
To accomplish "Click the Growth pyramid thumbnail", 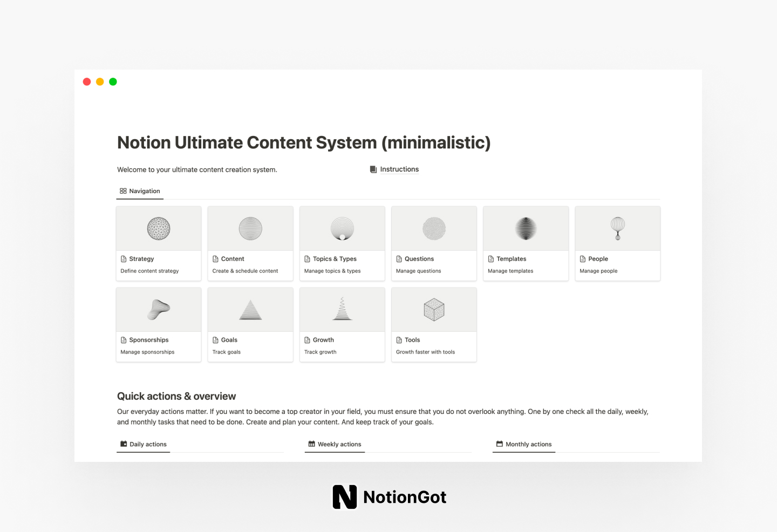I will [342, 309].
